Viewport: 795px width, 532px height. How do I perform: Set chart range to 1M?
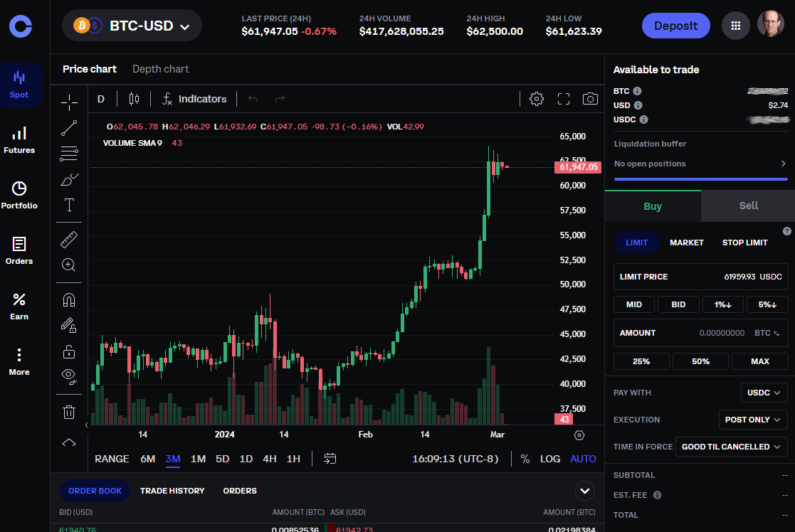click(x=198, y=459)
